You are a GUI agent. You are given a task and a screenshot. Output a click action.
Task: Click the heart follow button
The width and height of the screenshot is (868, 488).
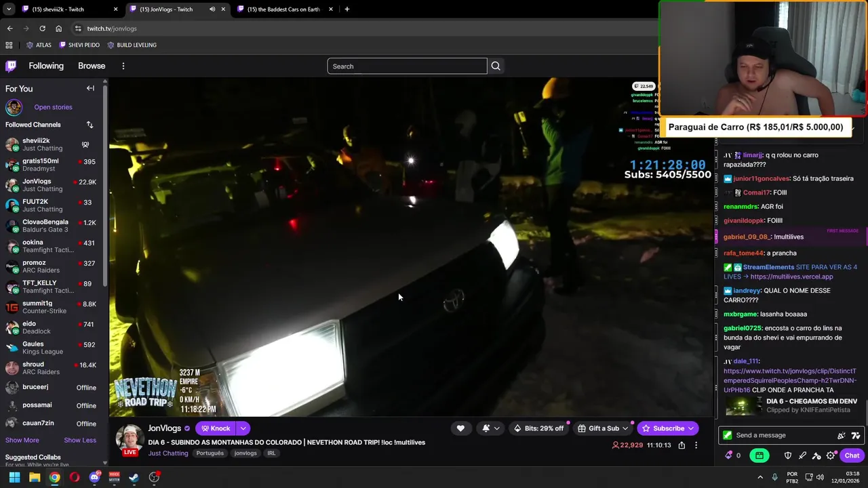pyautogui.click(x=460, y=428)
